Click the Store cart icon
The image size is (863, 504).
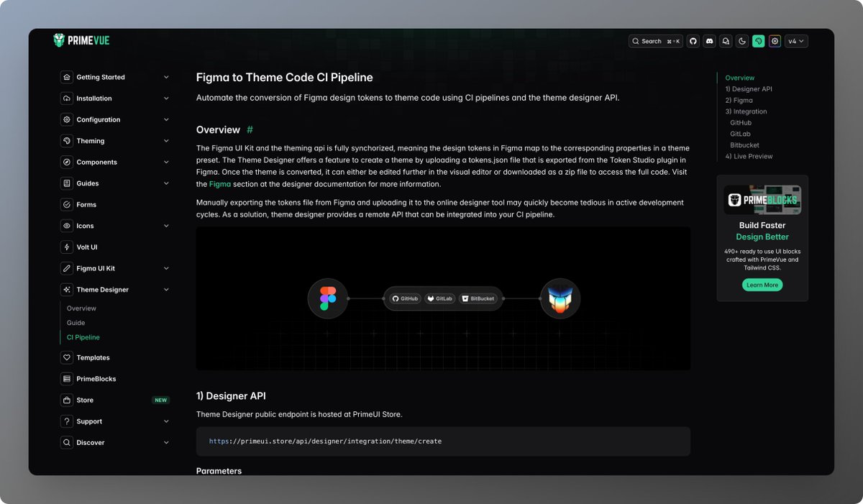[x=67, y=400]
